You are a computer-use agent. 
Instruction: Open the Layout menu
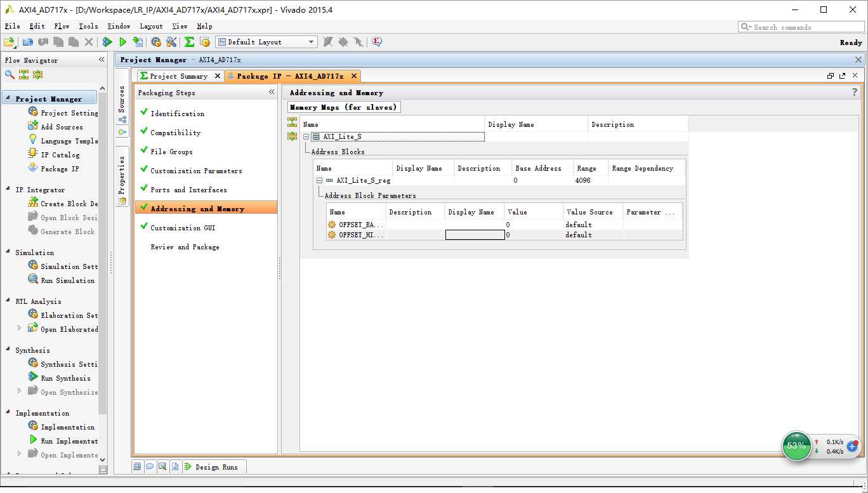pyautogui.click(x=151, y=26)
